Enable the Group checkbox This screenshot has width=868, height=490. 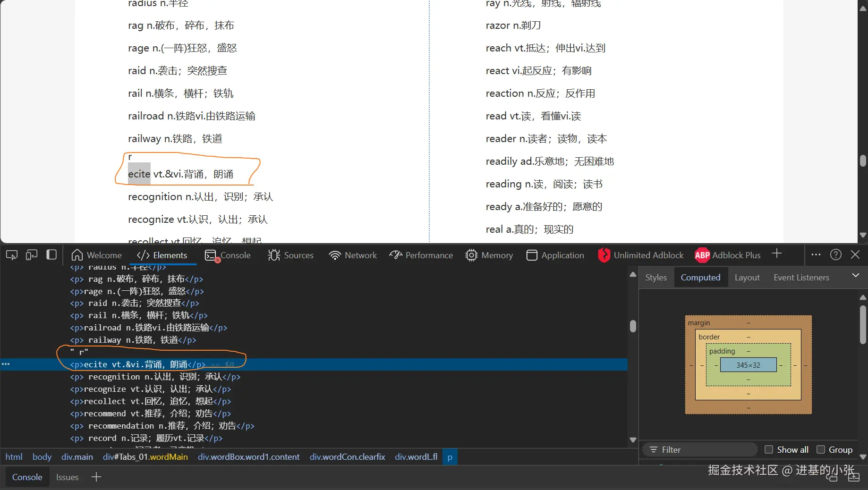point(821,449)
